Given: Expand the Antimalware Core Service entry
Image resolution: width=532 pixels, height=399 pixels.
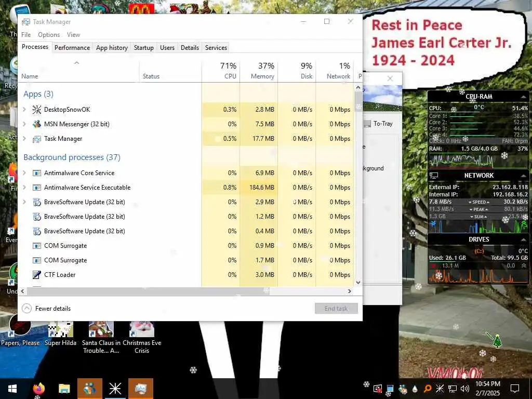Looking at the screenshot, I should [x=24, y=172].
